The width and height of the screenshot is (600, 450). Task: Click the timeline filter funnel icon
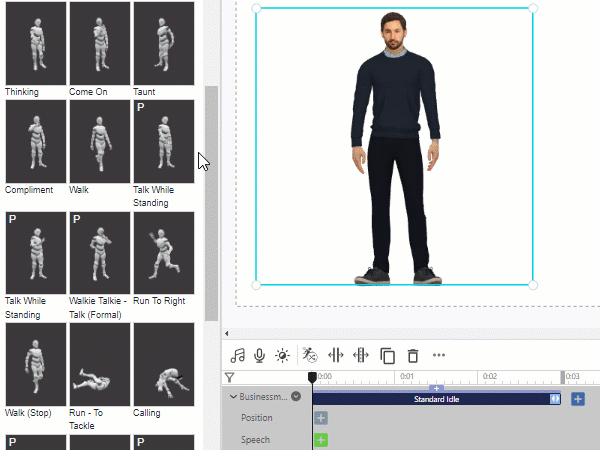(x=230, y=378)
